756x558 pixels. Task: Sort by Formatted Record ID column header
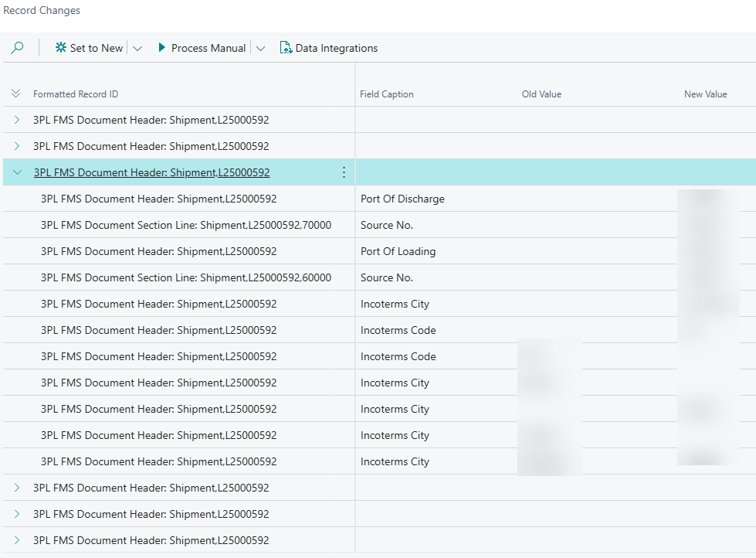pos(76,94)
